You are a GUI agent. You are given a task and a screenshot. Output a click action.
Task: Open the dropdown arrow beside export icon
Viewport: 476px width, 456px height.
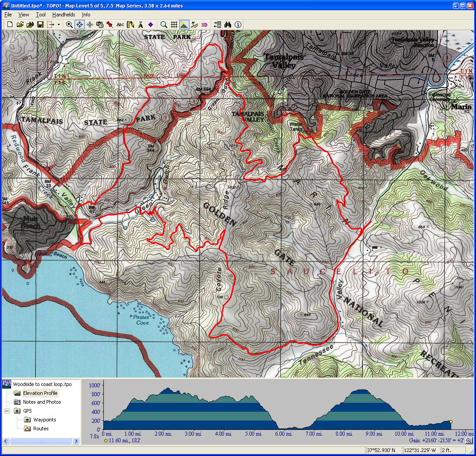click(59, 25)
